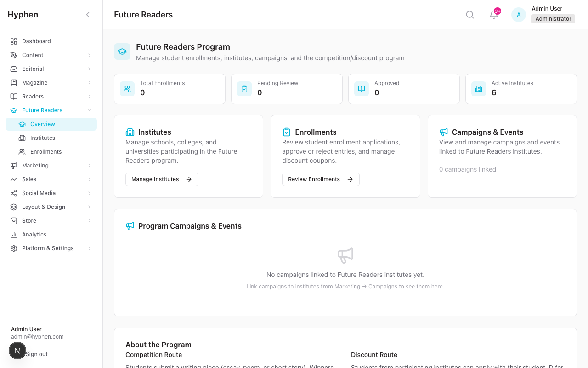Viewport: 588px width, 368px height.
Task: Open the Overview page in Future Readers
Action: (x=42, y=124)
